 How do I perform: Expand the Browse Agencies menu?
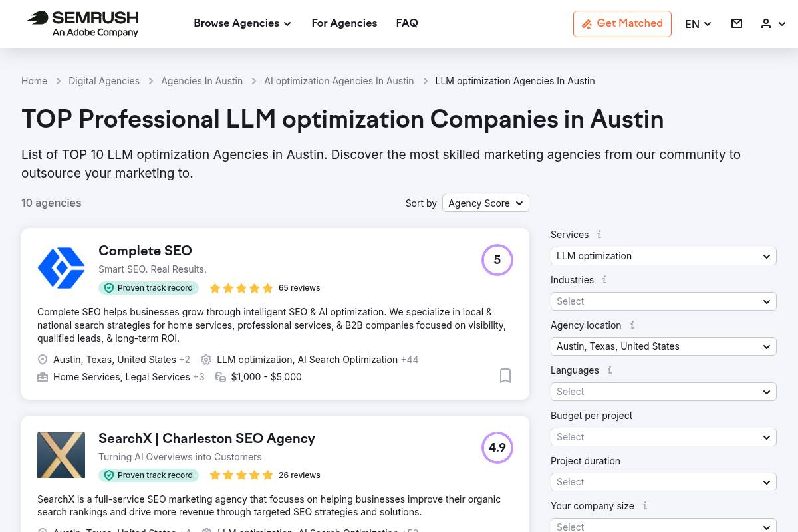click(242, 23)
